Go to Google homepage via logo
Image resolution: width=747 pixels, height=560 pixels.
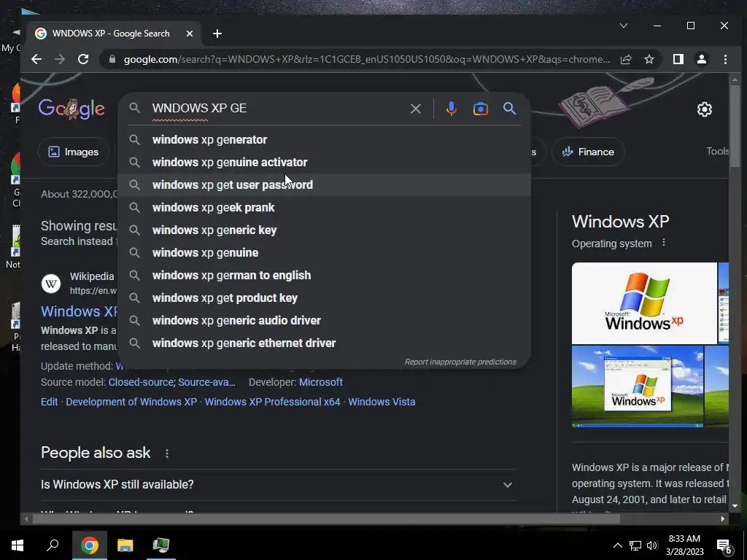coord(71,109)
